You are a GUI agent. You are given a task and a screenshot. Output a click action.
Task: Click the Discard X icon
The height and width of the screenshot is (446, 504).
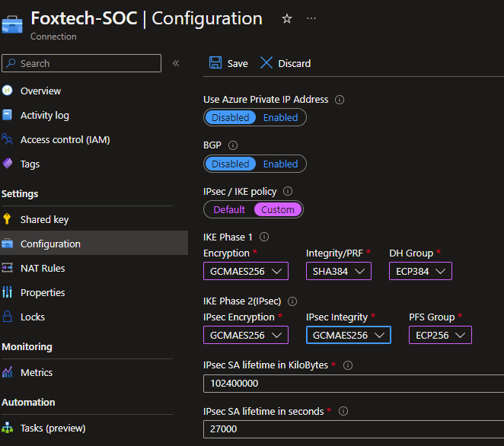pos(266,62)
